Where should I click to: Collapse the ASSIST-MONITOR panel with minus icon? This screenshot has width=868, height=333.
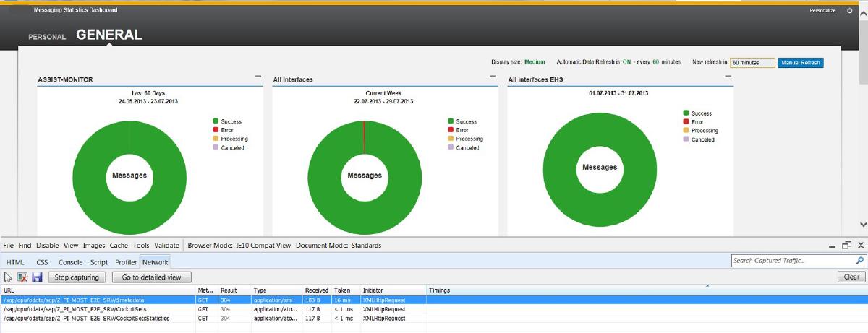point(258,77)
